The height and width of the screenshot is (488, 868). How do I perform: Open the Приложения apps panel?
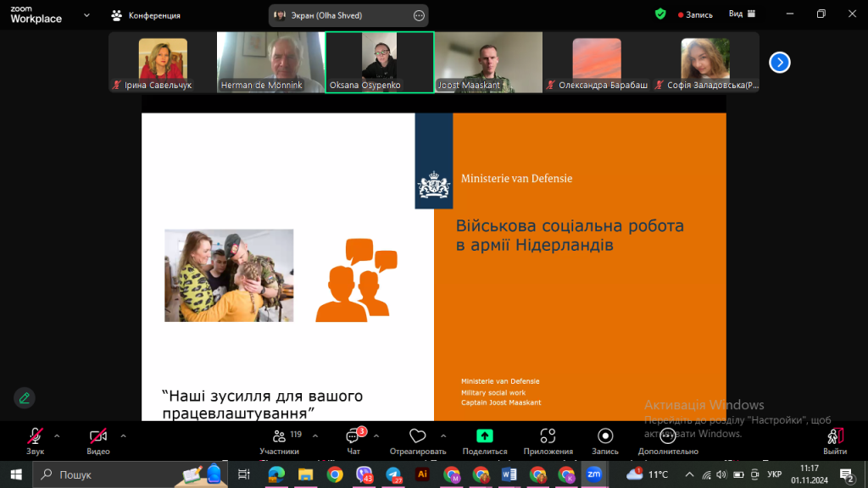click(548, 439)
